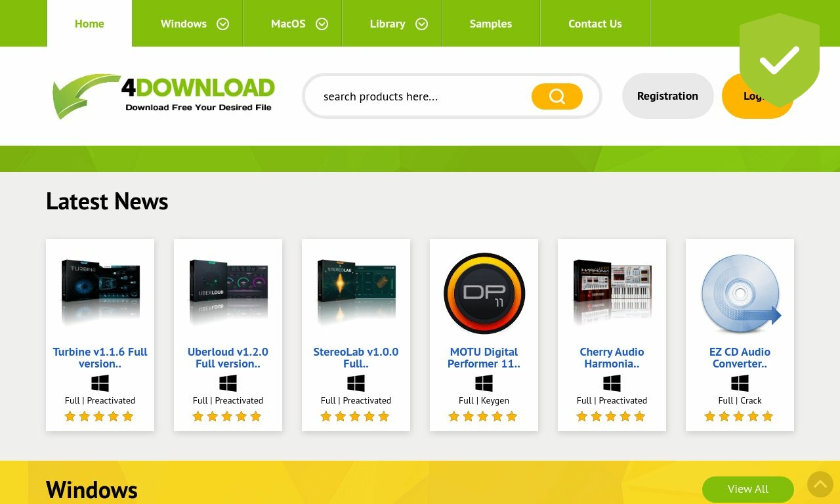Open the Harmonia keyboard product image
This screenshot has width=840, height=504.
(x=612, y=293)
